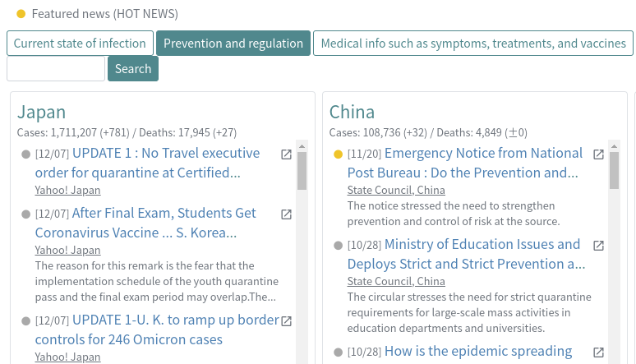
Task: Click the Search button
Action: pyautogui.click(x=133, y=68)
